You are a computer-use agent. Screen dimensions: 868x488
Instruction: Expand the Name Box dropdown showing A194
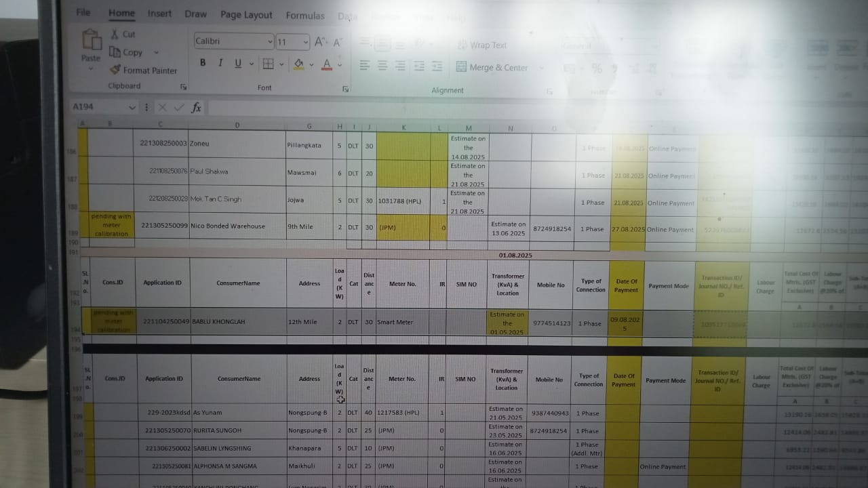[132, 107]
